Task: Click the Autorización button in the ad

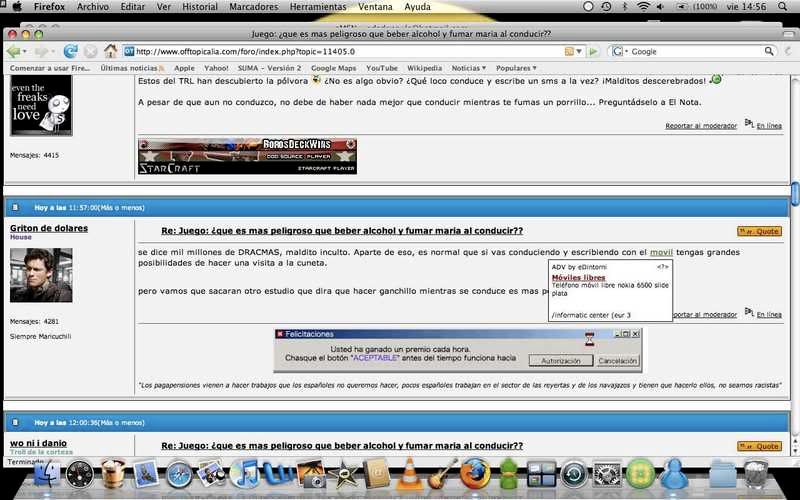Action: click(561, 360)
